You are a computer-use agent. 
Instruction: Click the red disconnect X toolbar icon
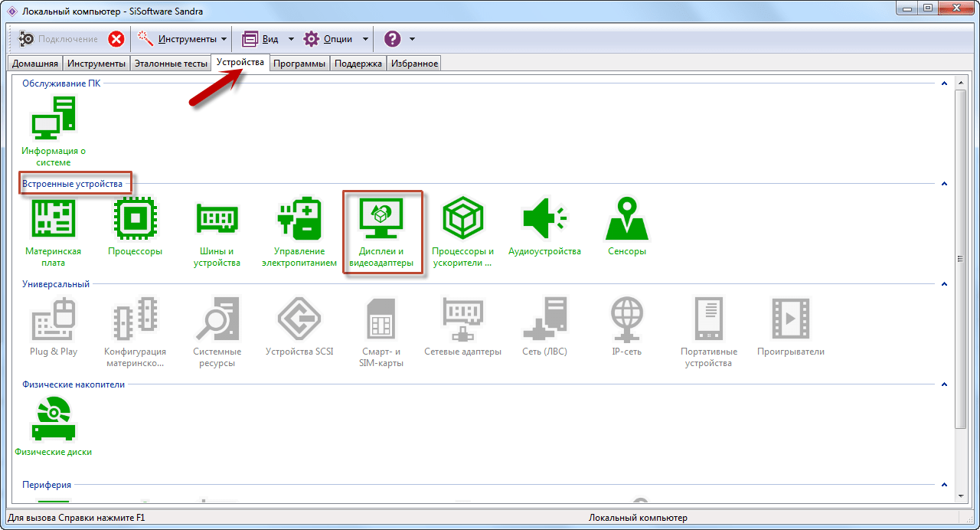[x=116, y=39]
